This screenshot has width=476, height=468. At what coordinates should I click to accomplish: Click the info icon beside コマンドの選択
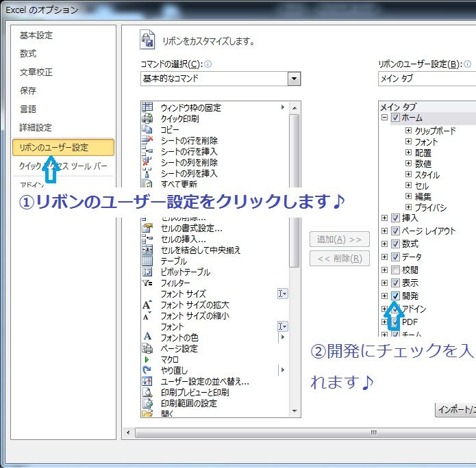click(208, 64)
